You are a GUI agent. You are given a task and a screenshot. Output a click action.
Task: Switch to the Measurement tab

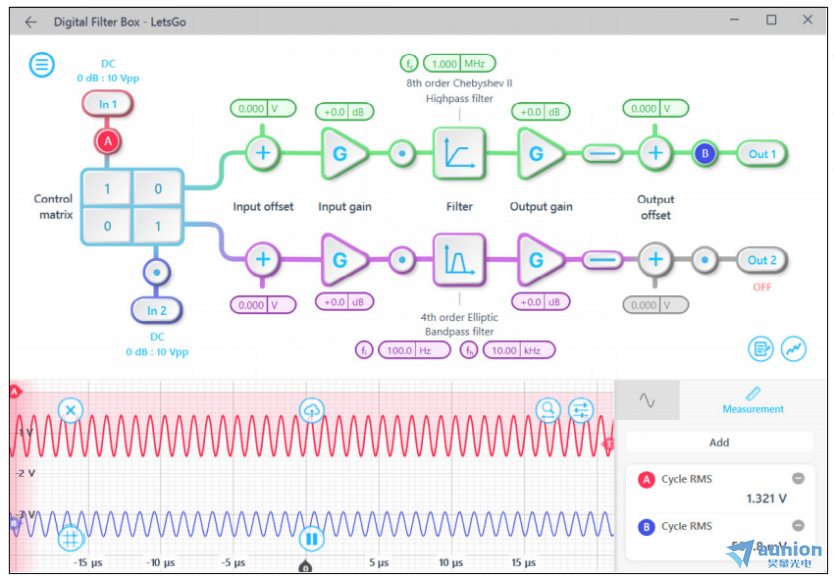point(753,400)
